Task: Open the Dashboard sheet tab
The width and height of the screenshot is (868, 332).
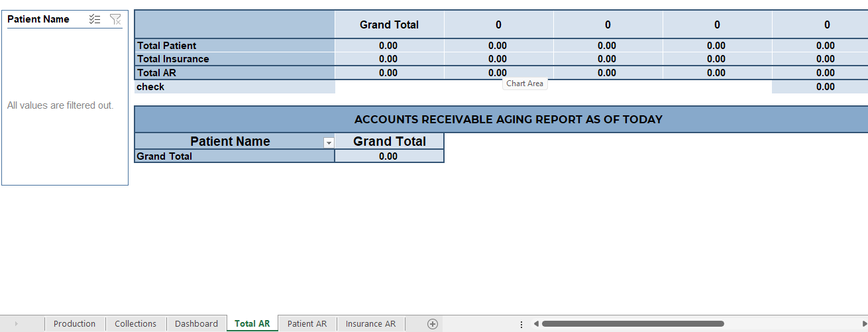Action: (196, 324)
